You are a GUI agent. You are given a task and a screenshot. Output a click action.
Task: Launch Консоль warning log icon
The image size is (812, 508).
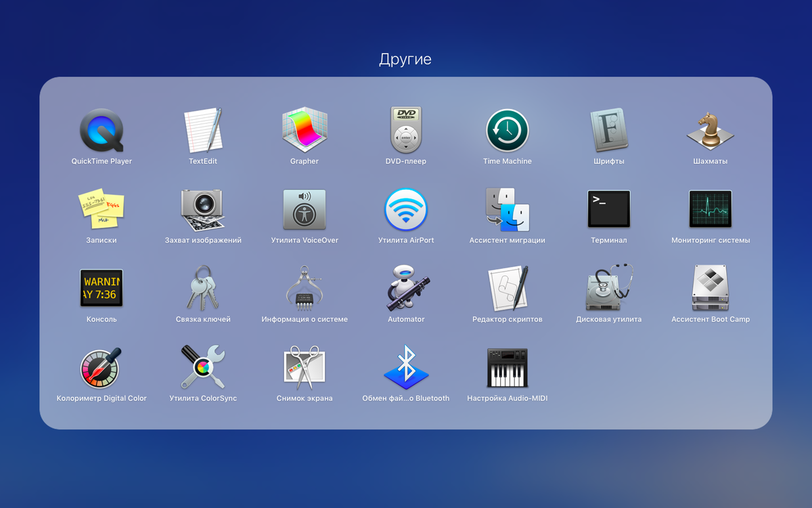click(x=101, y=288)
